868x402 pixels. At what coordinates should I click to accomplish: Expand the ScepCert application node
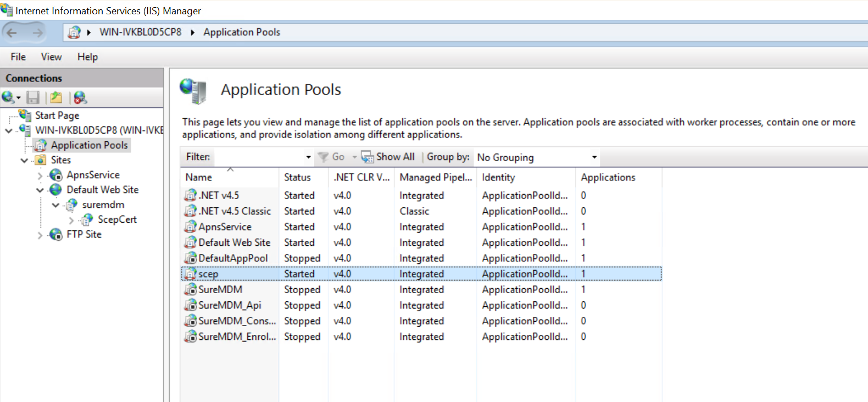(71, 220)
